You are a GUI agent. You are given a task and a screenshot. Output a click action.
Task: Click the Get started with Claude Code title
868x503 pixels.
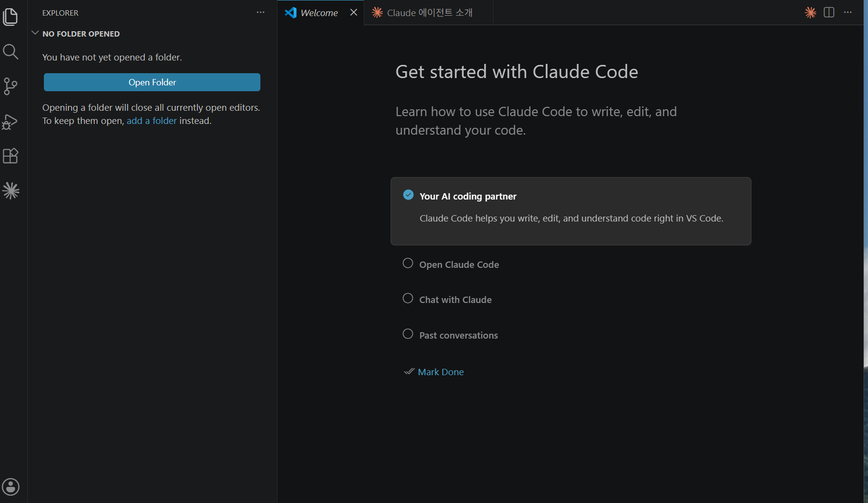tap(517, 72)
